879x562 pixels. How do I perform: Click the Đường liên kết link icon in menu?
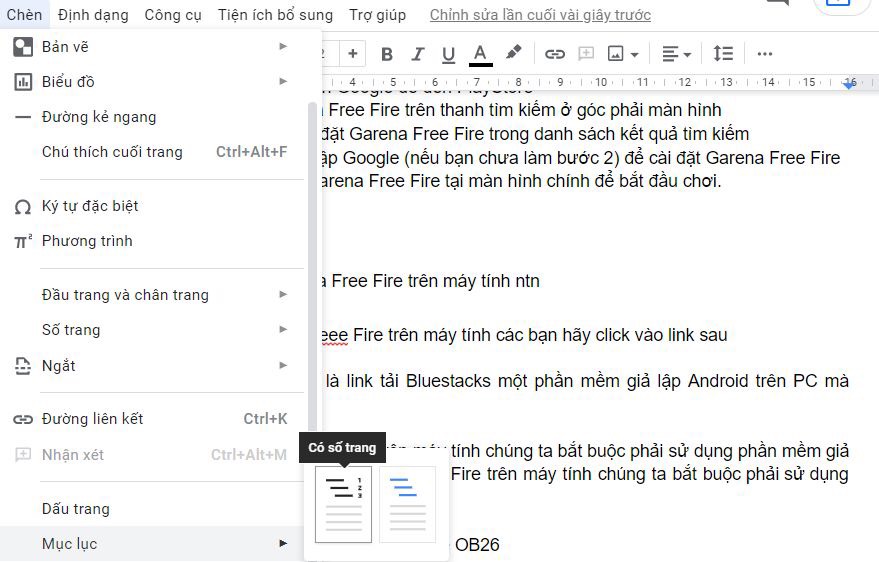click(x=22, y=419)
